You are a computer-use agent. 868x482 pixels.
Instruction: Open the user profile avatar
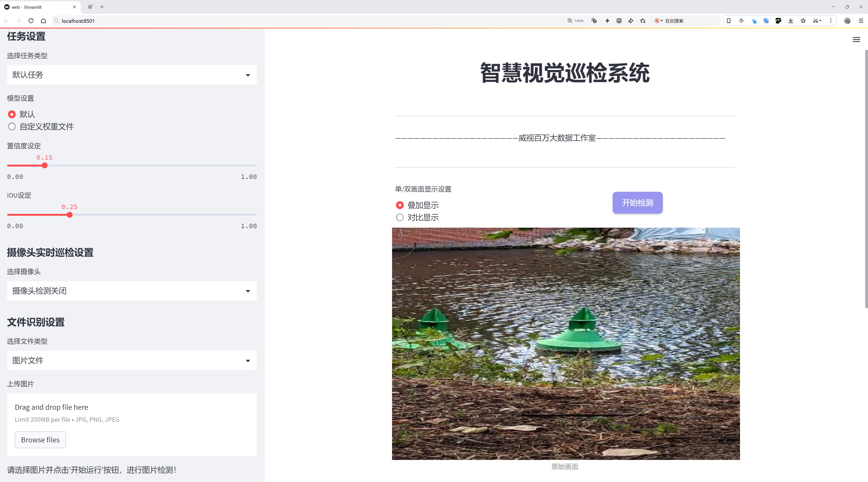coord(847,21)
